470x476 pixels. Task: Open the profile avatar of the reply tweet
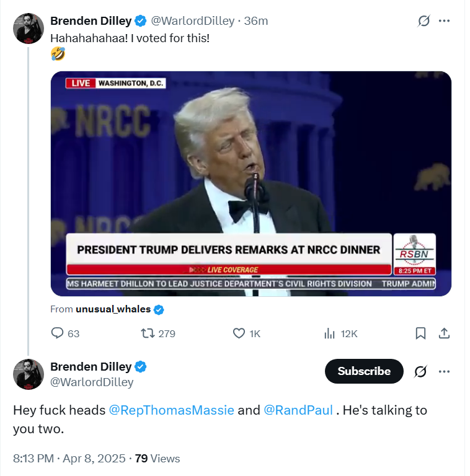click(x=29, y=374)
